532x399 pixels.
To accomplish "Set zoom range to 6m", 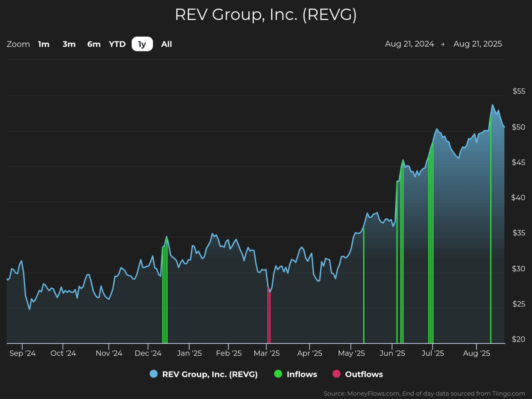I will 94,44.
